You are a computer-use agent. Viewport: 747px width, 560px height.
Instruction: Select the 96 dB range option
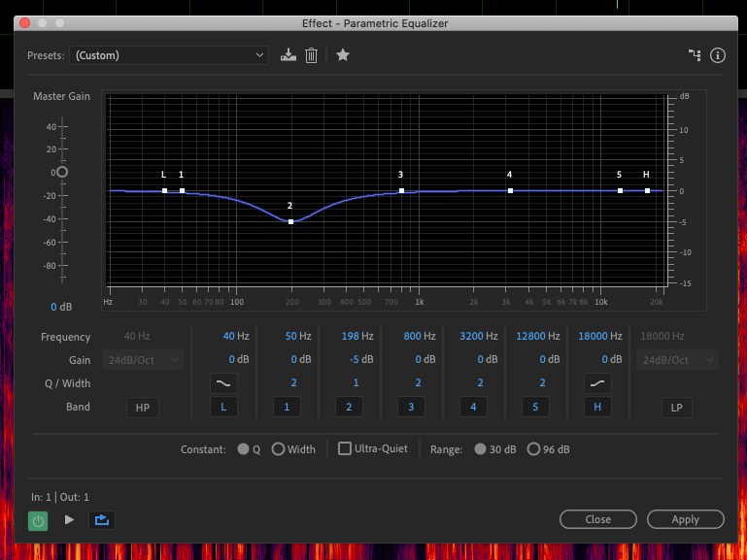[533, 449]
